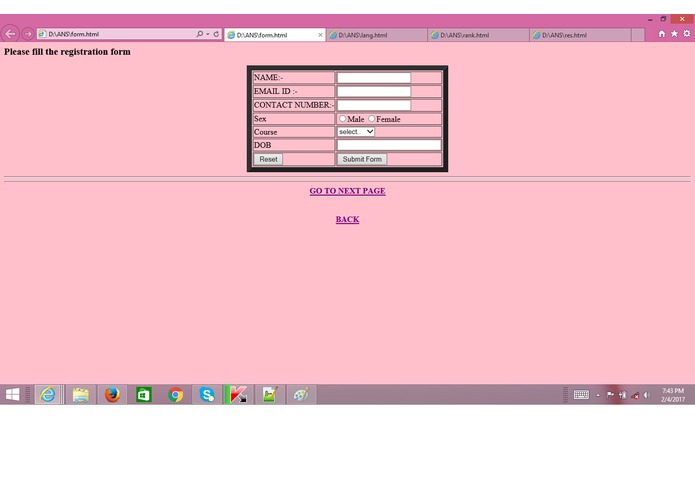Focus the NAME input field

coord(374,78)
